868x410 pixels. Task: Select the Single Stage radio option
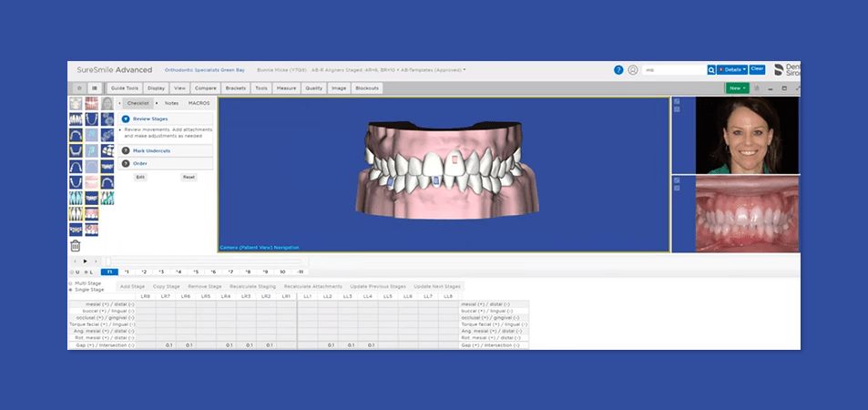click(x=70, y=289)
